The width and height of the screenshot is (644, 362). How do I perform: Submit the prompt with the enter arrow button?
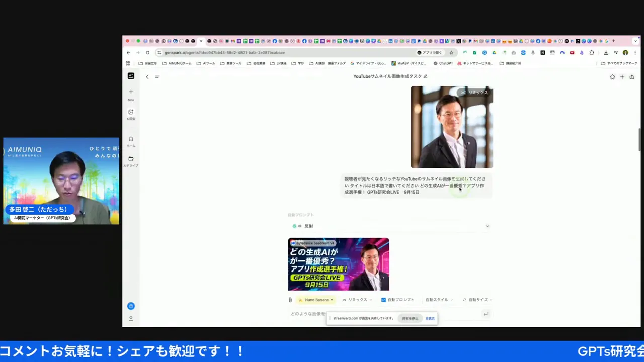click(x=486, y=314)
